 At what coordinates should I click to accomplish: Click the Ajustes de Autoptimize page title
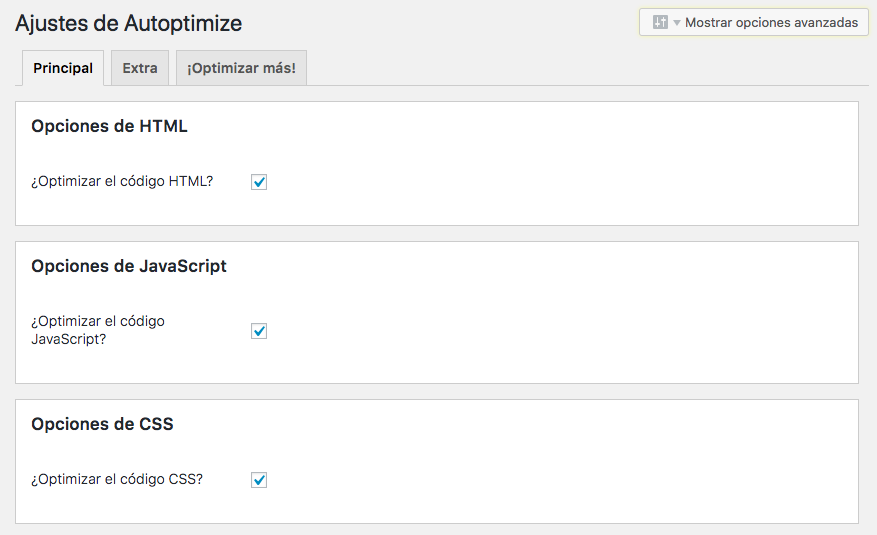coord(129,23)
